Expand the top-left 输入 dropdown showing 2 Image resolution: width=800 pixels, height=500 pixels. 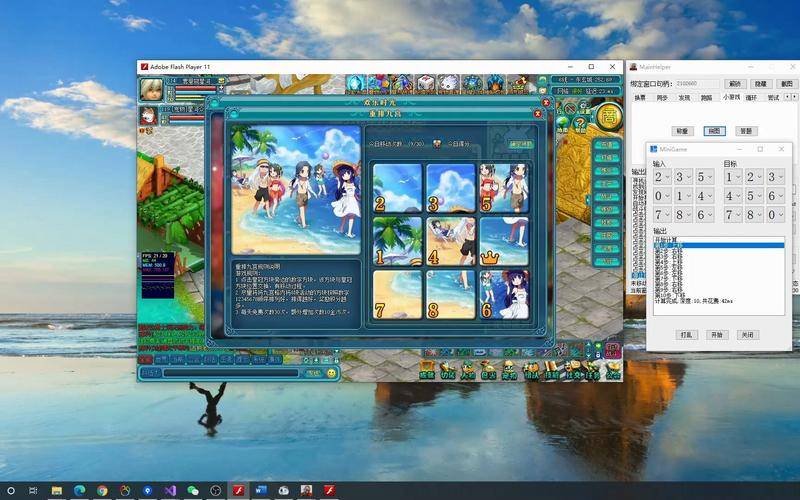(x=663, y=177)
